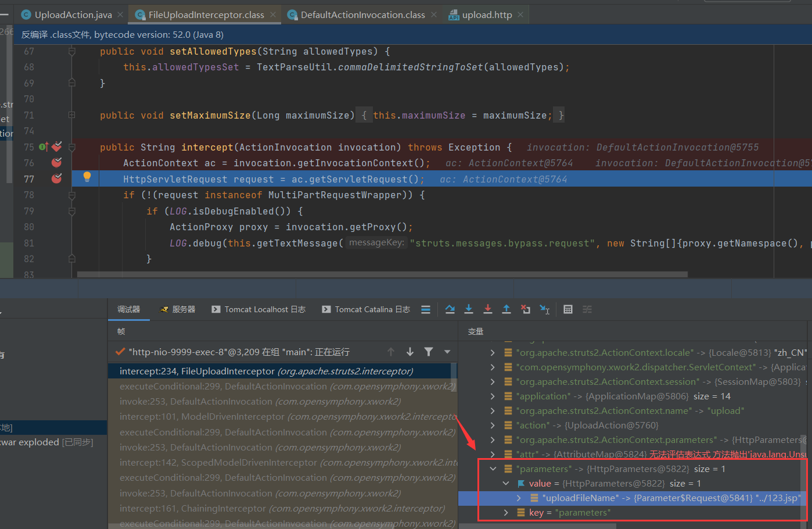Click the show execution point lines icon

tap(426, 309)
